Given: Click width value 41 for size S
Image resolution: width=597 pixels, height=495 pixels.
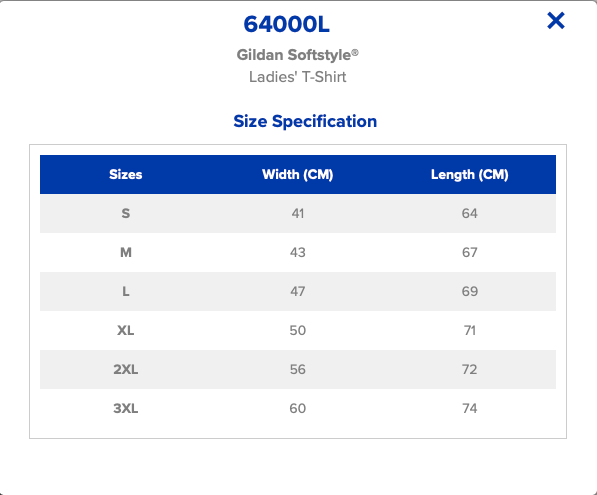Looking at the screenshot, I should [x=298, y=213].
